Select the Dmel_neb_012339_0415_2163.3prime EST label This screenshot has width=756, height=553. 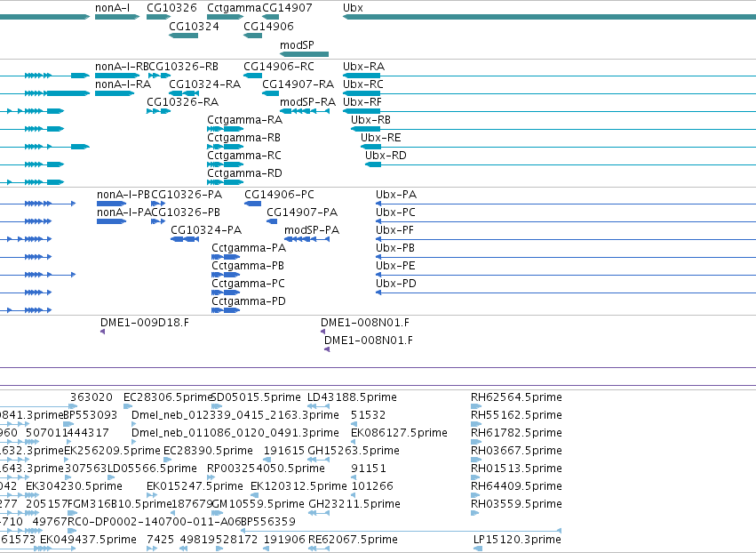pos(235,415)
